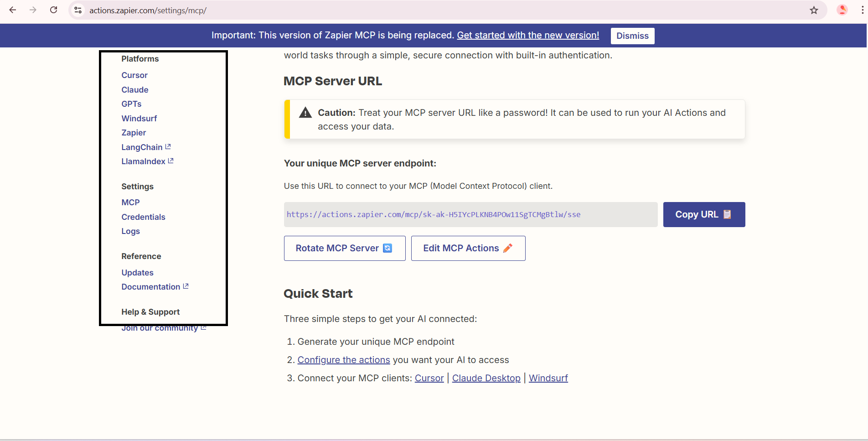Click 'Configure the actions' link
868x441 pixels.
343,360
